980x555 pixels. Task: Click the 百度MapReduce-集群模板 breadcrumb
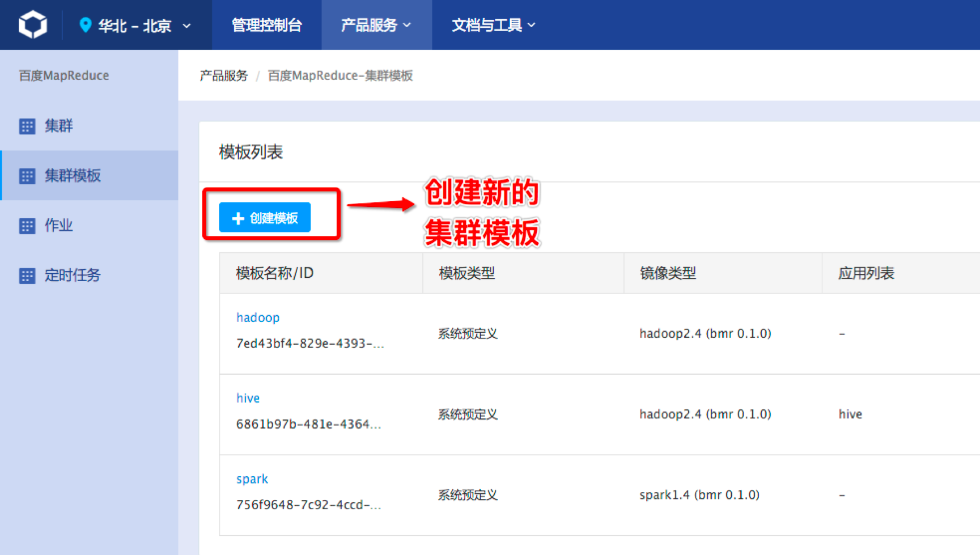point(340,75)
